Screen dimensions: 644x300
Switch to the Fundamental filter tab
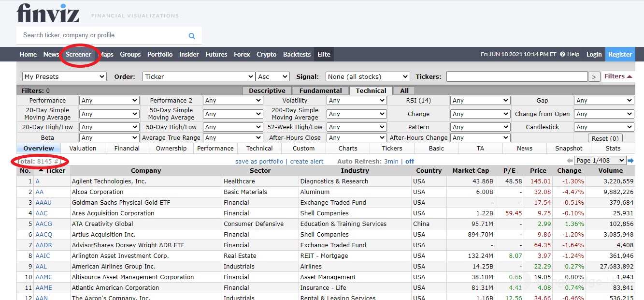[x=320, y=90]
